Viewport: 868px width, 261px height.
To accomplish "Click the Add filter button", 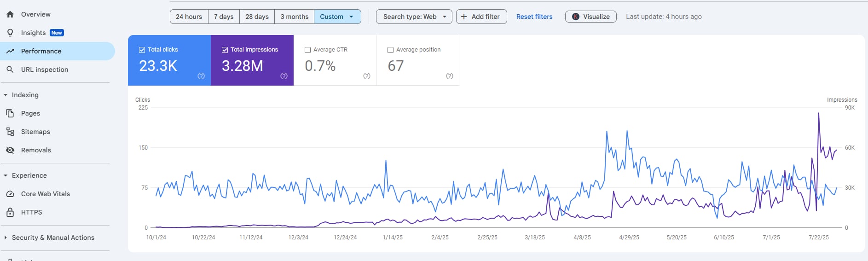I will tap(481, 17).
